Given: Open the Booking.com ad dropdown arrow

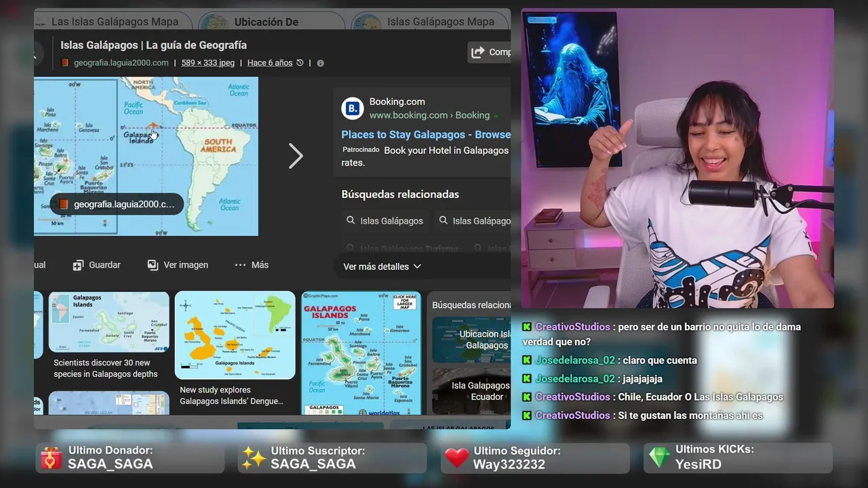Looking at the screenshot, I should tap(496, 116).
